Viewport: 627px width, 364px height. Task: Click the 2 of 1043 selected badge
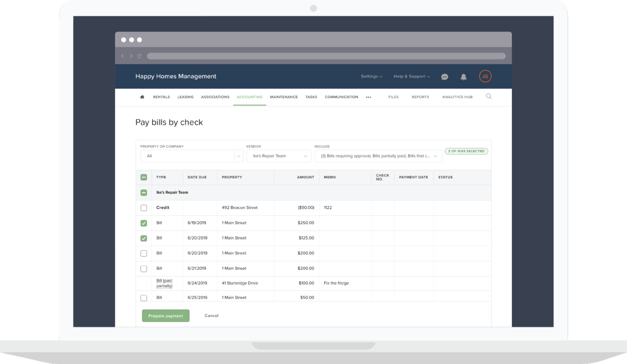coord(466,151)
